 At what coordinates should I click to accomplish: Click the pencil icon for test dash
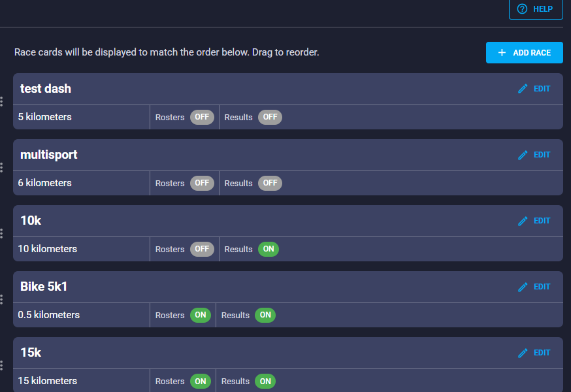pos(523,89)
